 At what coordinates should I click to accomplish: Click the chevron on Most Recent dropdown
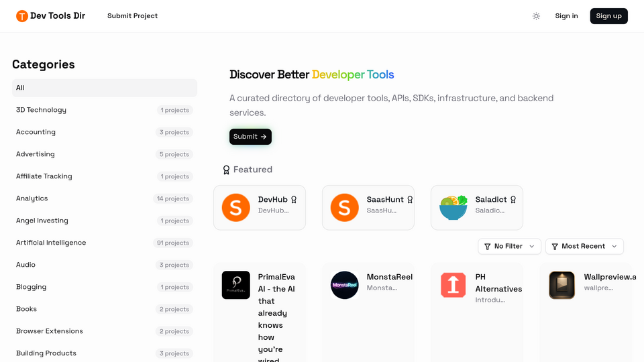point(614,247)
